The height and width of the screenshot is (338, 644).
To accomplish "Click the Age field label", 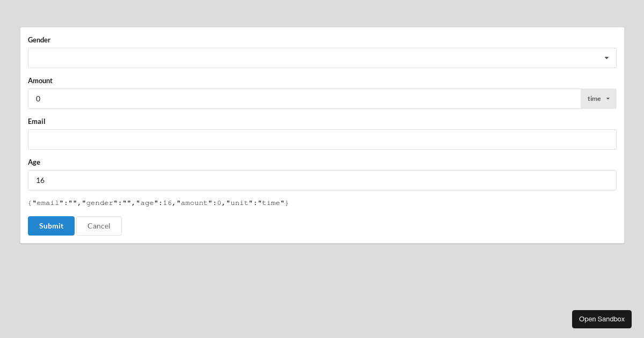I will 34,162.
